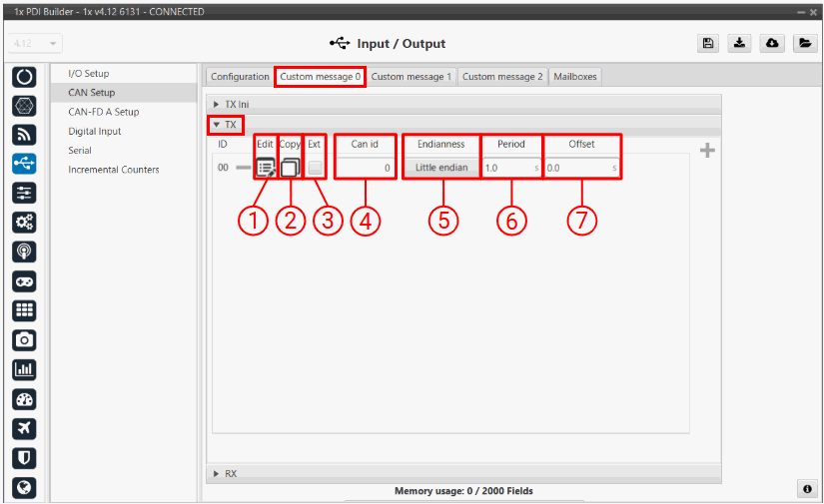Switch to Custom message 1 tab

tap(412, 77)
